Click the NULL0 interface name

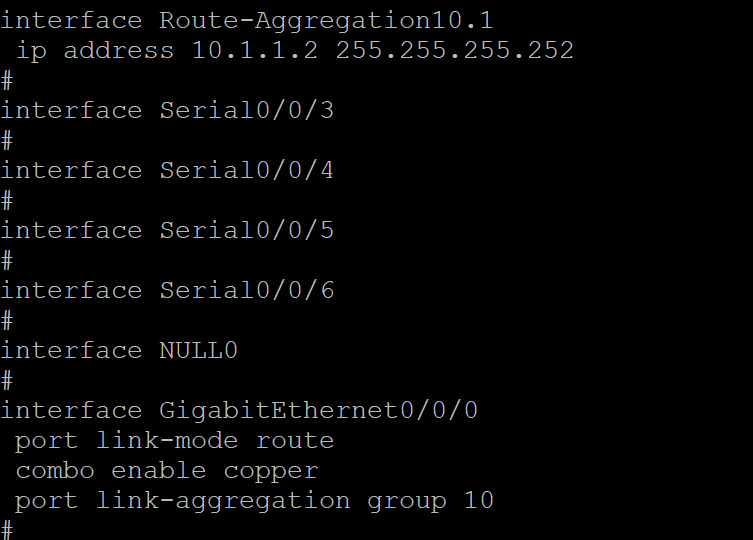coord(198,350)
